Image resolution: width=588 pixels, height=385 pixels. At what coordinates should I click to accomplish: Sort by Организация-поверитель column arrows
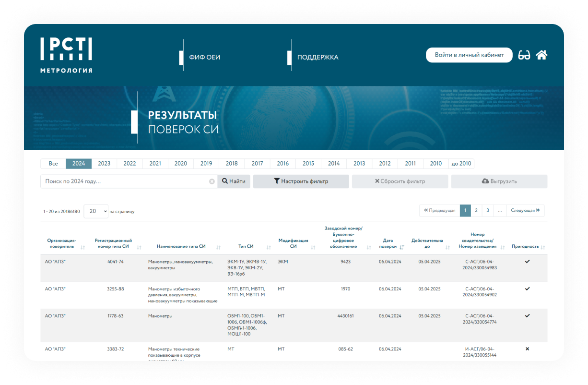click(83, 247)
